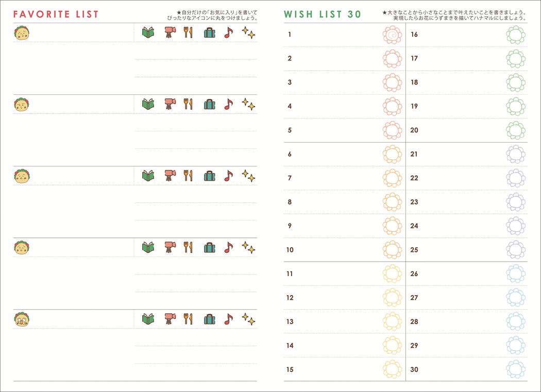The height and width of the screenshot is (392, 541).
Task: Click the bottom taco face with glasses
Action: pyautogui.click(x=22, y=319)
